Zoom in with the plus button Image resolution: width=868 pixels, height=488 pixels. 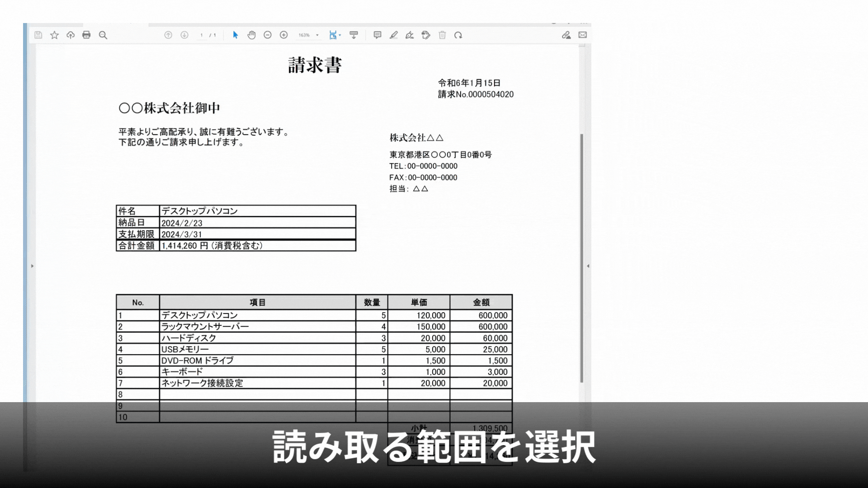click(283, 35)
